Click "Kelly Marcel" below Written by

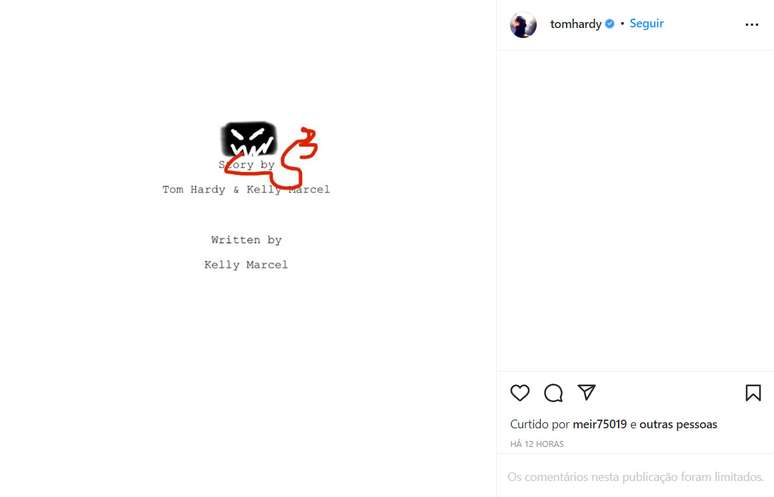tap(246, 265)
